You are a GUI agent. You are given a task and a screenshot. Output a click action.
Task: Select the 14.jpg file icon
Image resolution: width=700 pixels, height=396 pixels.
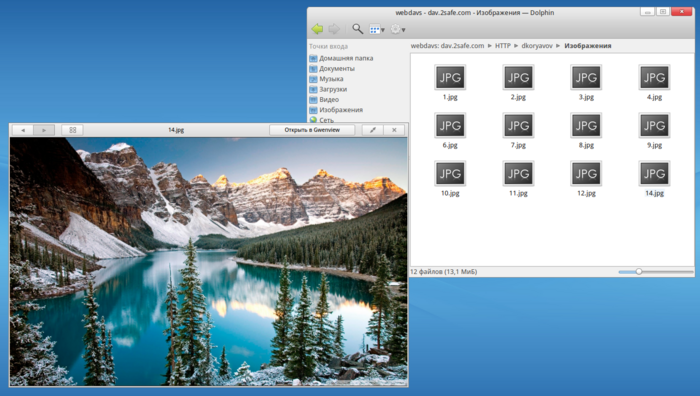[x=654, y=174]
